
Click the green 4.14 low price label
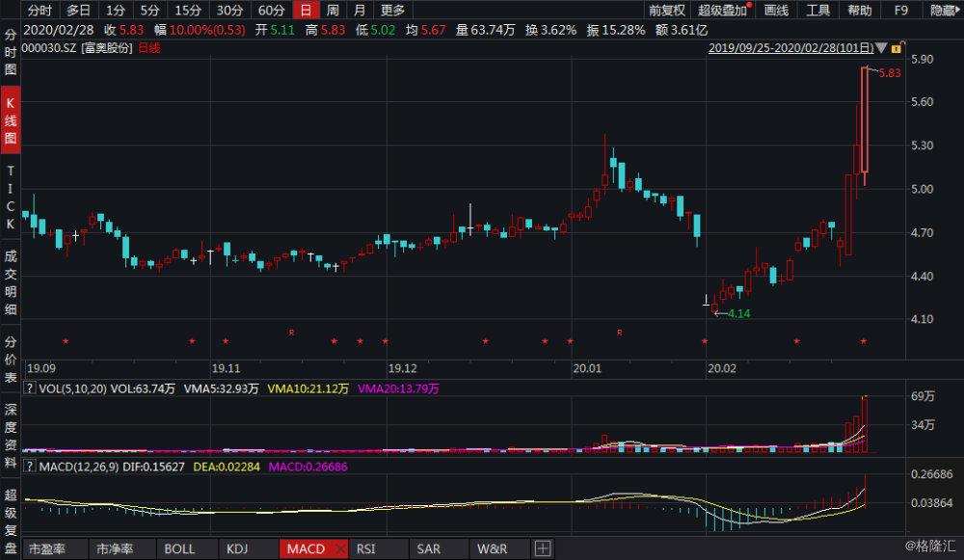coord(739,313)
